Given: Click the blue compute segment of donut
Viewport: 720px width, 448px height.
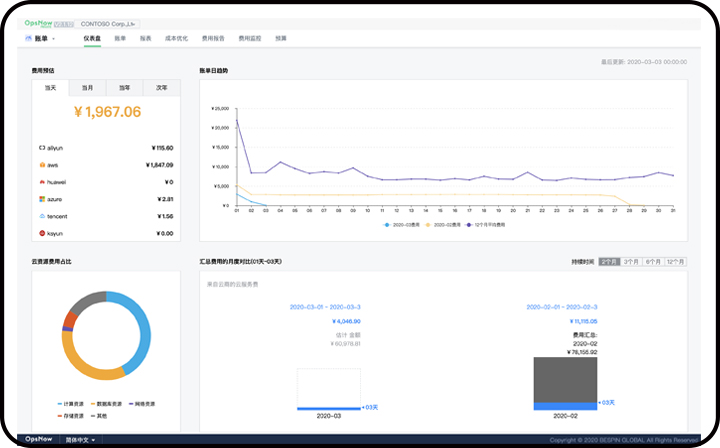Looking at the screenshot, I should coord(143,330).
